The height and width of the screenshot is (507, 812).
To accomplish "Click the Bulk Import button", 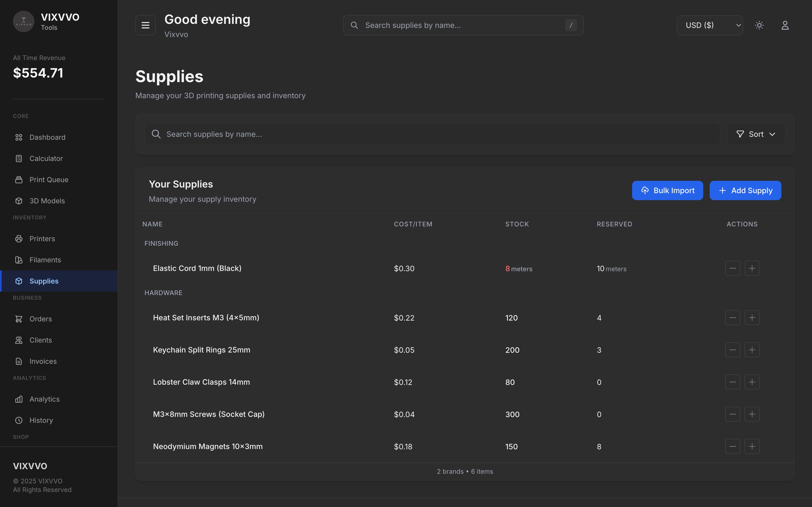I will coord(667,190).
